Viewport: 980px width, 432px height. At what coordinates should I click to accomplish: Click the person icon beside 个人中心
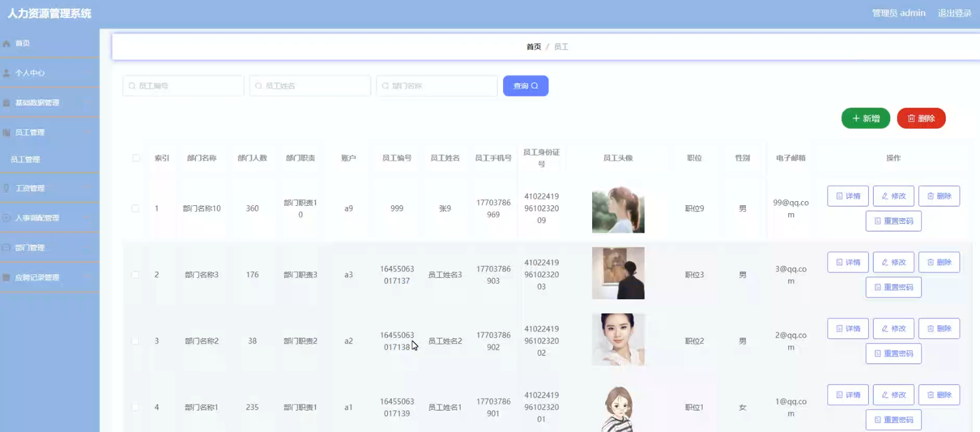pos(7,73)
